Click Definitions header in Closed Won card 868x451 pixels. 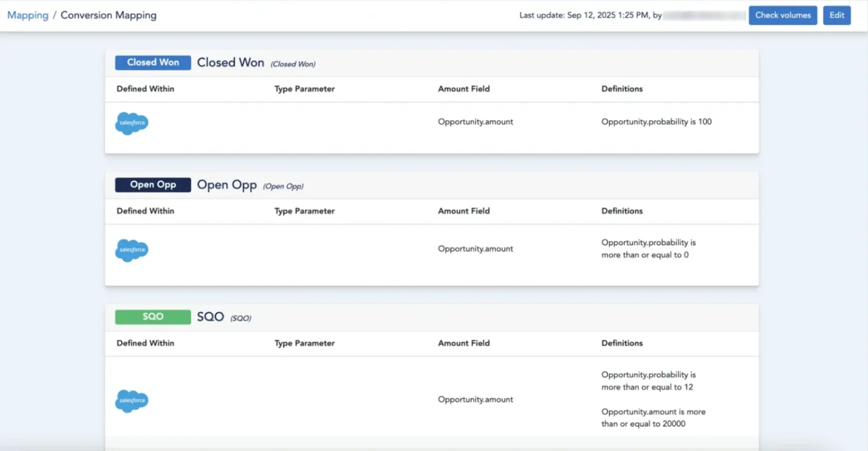(622, 89)
